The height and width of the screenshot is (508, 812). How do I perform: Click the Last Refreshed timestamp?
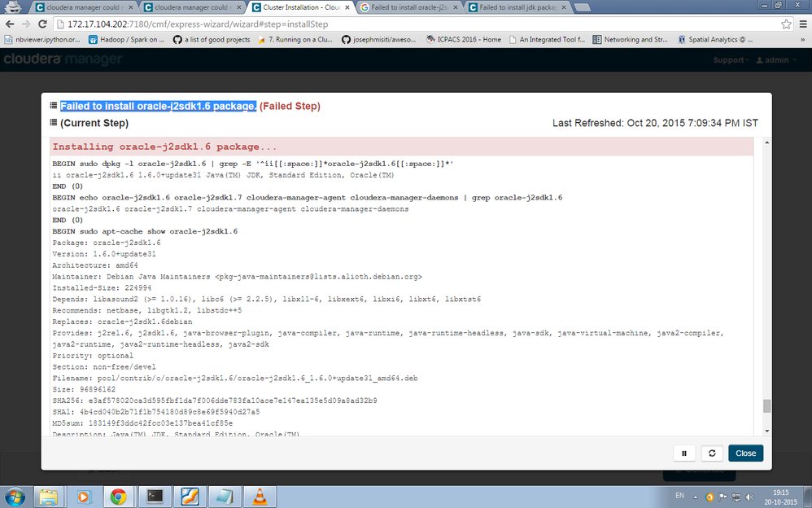tap(655, 123)
